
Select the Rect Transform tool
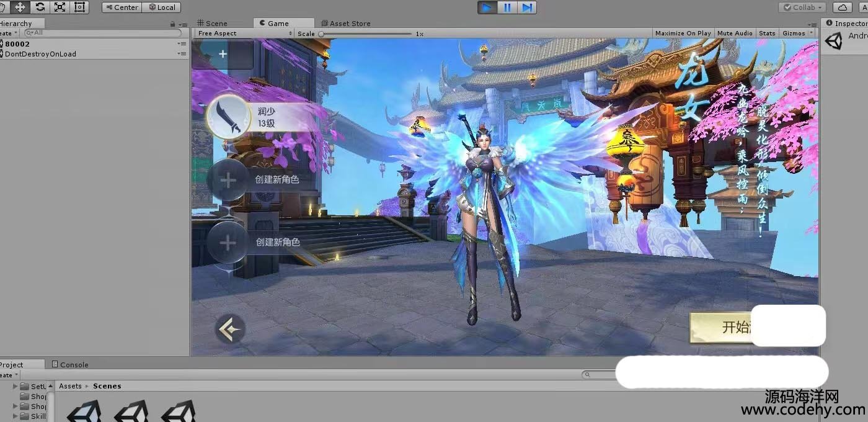(x=79, y=7)
